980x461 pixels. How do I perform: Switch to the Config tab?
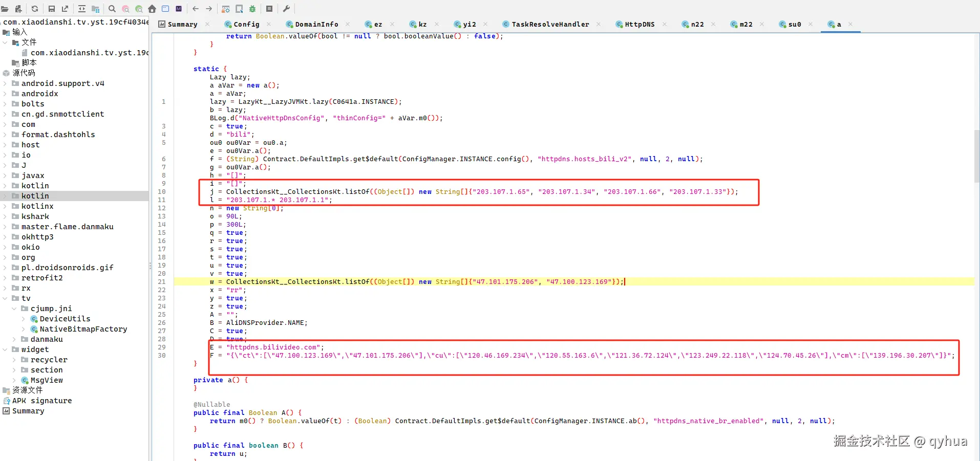[x=242, y=24]
